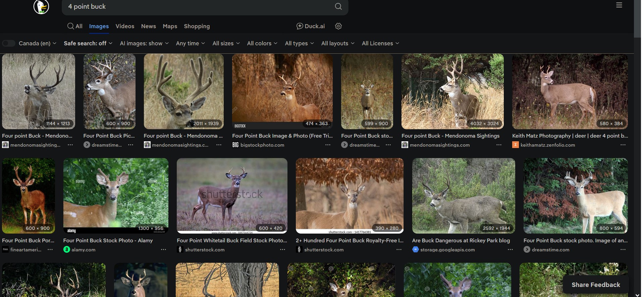The width and height of the screenshot is (644, 297).
Task: Open the 2011 × 1939 velvet antler thumbnail
Action: 184,92
